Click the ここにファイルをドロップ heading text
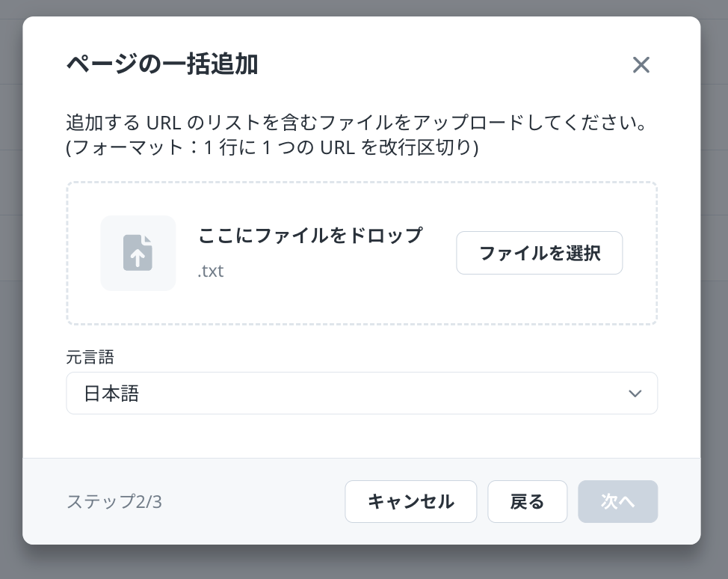This screenshot has height=579, width=728. (x=310, y=236)
